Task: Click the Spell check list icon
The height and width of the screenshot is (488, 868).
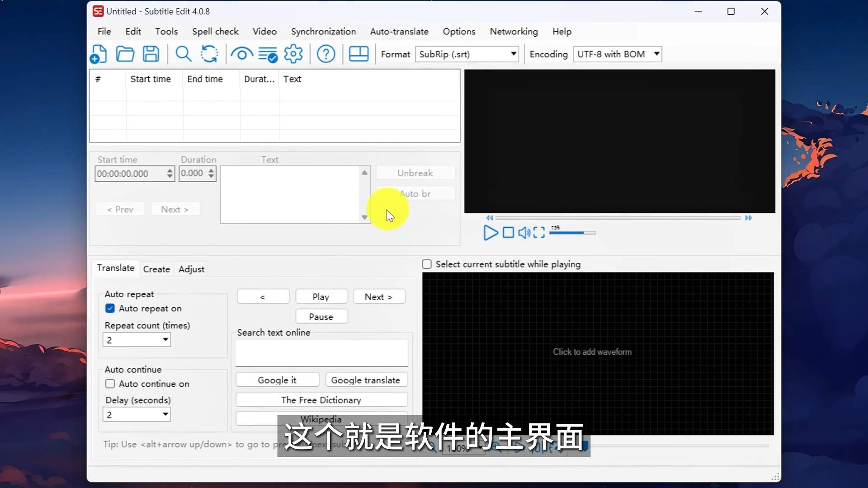Action: tap(268, 54)
